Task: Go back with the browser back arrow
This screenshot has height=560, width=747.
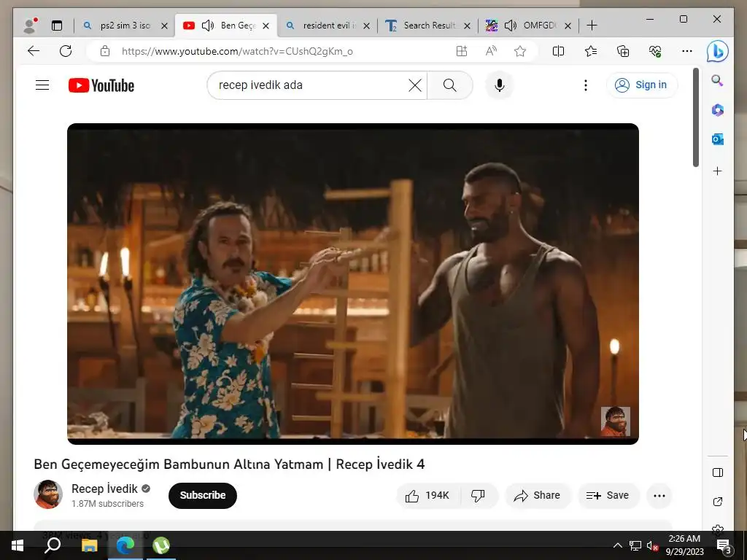Action: [34, 51]
